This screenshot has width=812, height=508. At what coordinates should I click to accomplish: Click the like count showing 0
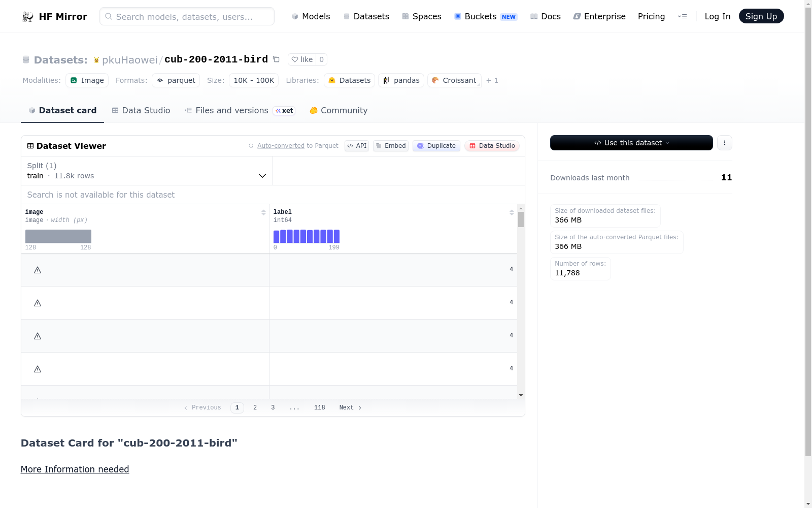tap(321, 59)
